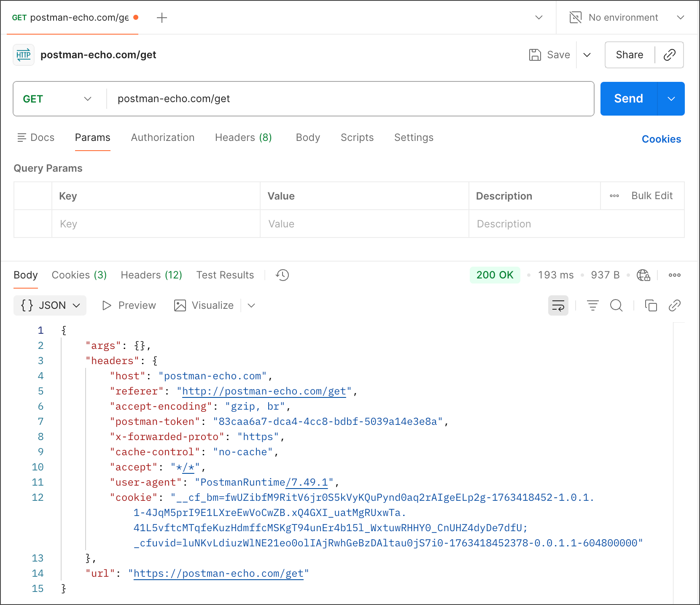Open search in response body

click(616, 305)
